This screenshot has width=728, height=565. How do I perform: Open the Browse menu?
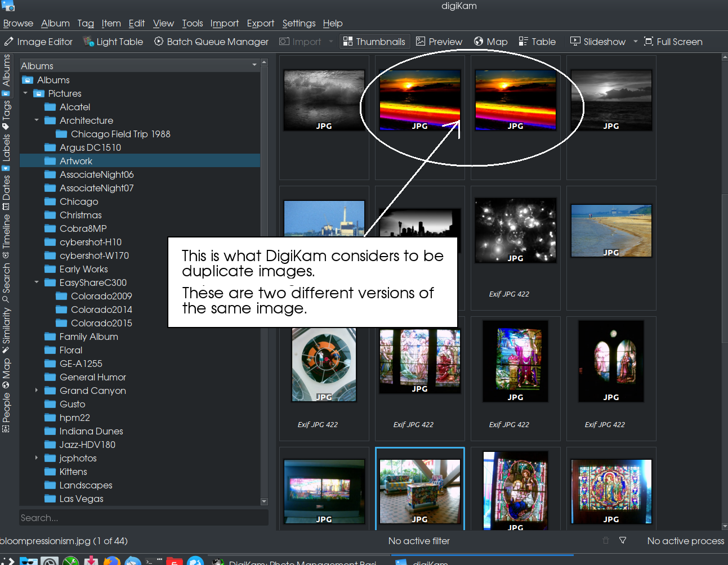18,23
